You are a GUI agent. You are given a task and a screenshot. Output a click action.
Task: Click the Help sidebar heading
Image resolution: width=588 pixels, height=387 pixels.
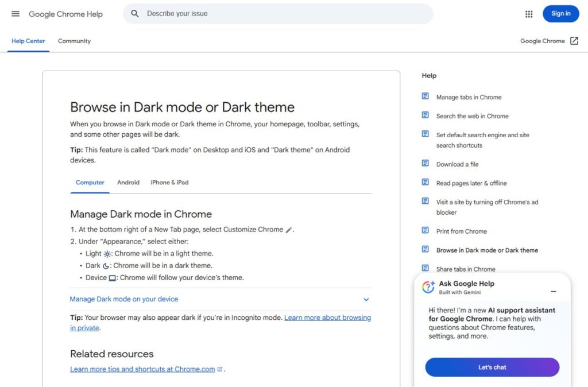[x=429, y=75]
